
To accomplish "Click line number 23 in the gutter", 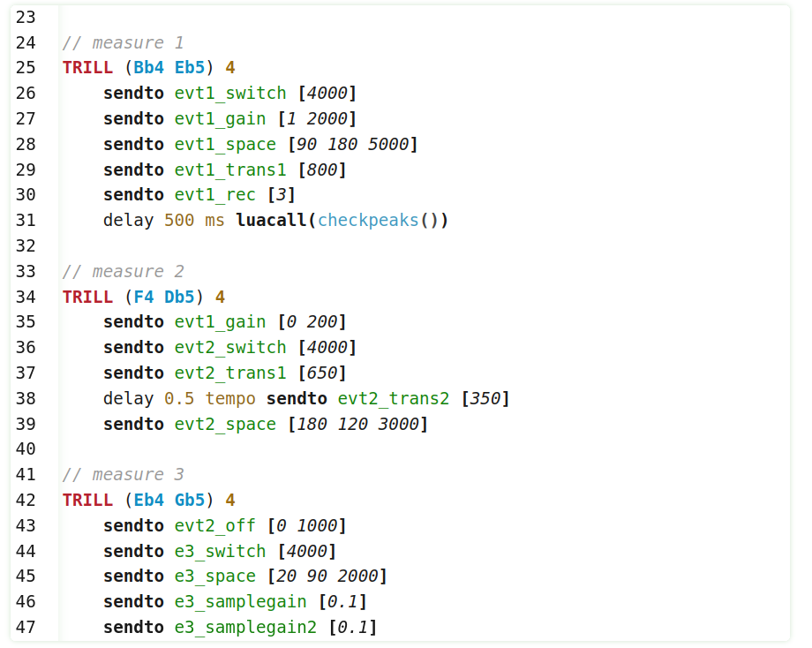I will [x=26, y=17].
